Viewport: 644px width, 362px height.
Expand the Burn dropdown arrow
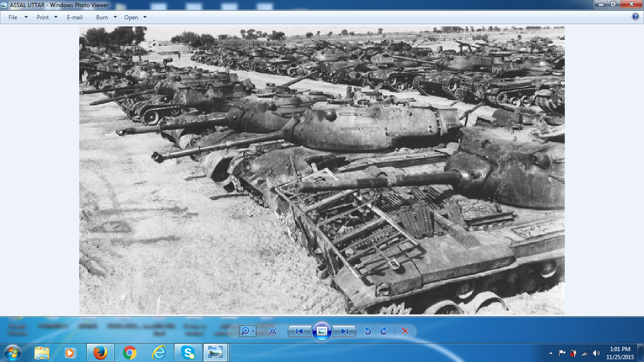[115, 17]
